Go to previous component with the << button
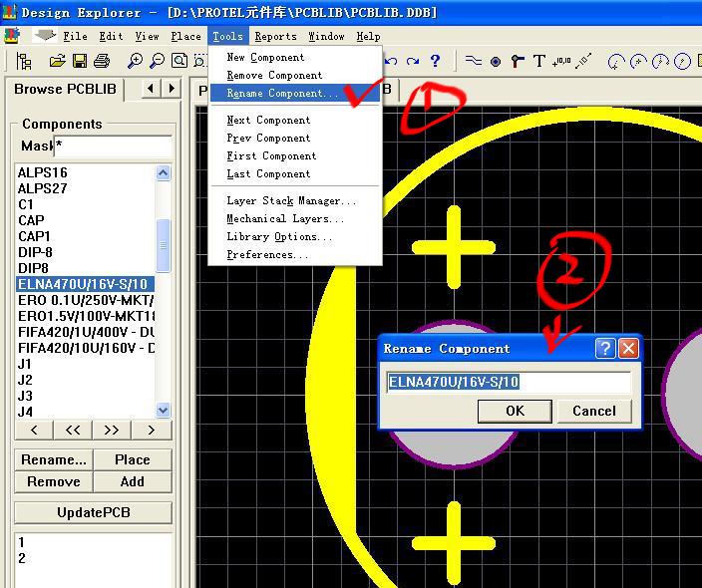Image resolution: width=702 pixels, height=588 pixels. click(73, 431)
